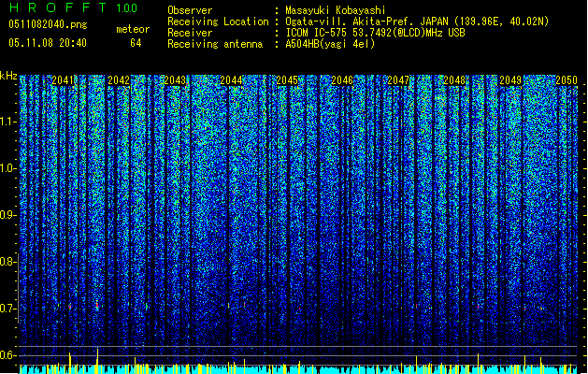588x374 pixels.
Task: Click the 0.6 kHz frequency axis label
Action: (8, 355)
